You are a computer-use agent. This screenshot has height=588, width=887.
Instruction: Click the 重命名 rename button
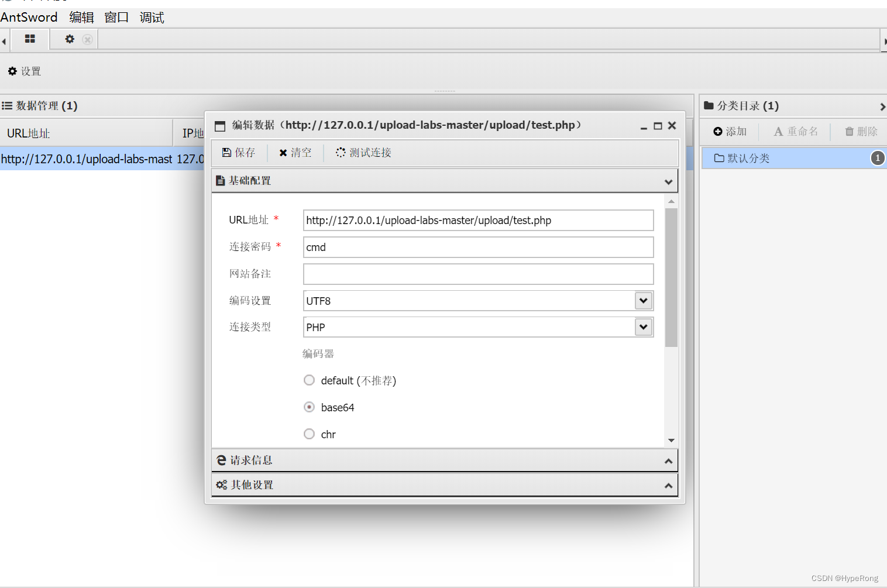[796, 132]
